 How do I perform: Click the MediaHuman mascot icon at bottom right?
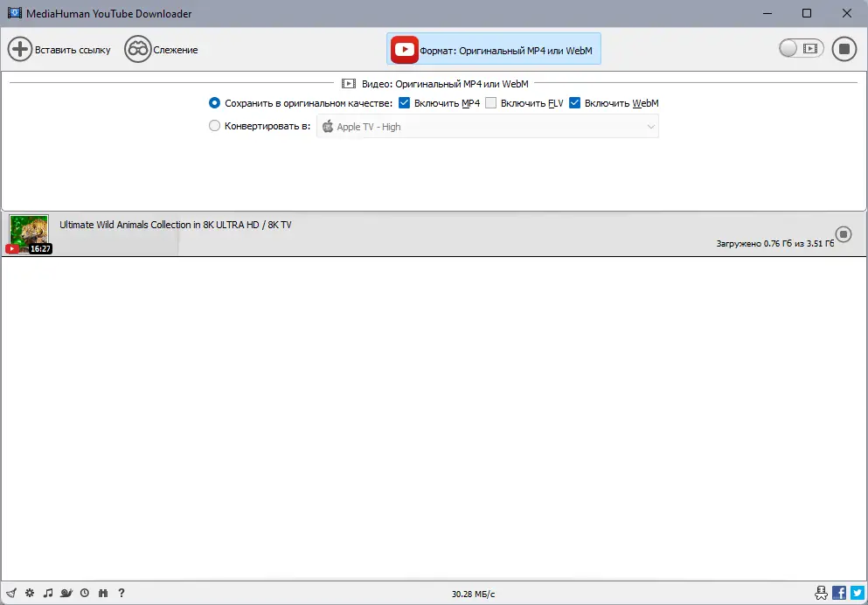point(821,593)
